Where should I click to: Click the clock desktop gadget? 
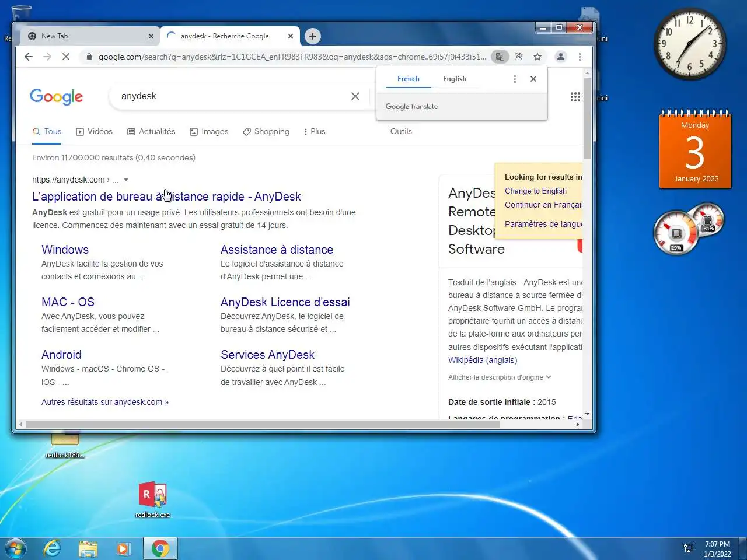pos(690,44)
